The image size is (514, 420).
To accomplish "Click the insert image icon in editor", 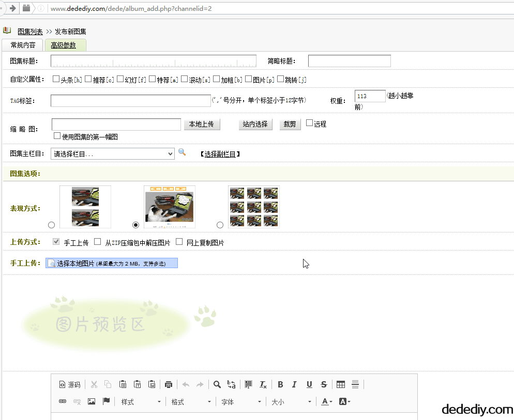I will 92,401.
